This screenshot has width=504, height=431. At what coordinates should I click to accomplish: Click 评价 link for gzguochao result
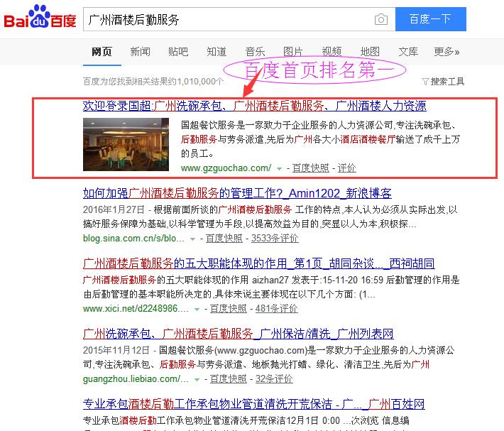(346, 168)
